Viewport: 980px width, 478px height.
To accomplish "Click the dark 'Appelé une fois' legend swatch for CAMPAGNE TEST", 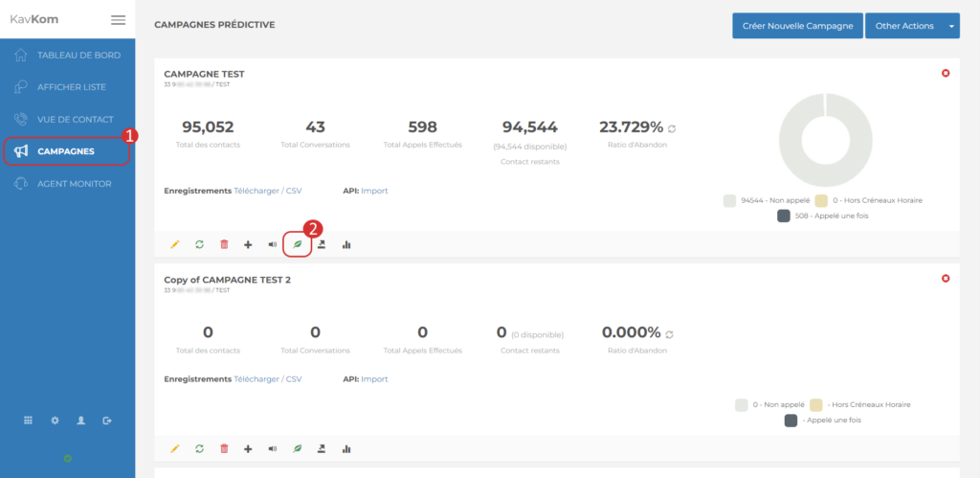I will pyautogui.click(x=785, y=216).
